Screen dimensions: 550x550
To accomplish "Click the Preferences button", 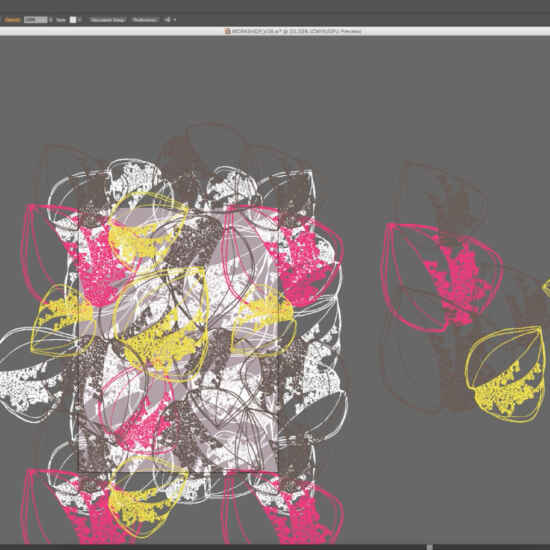I will point(145,20).
